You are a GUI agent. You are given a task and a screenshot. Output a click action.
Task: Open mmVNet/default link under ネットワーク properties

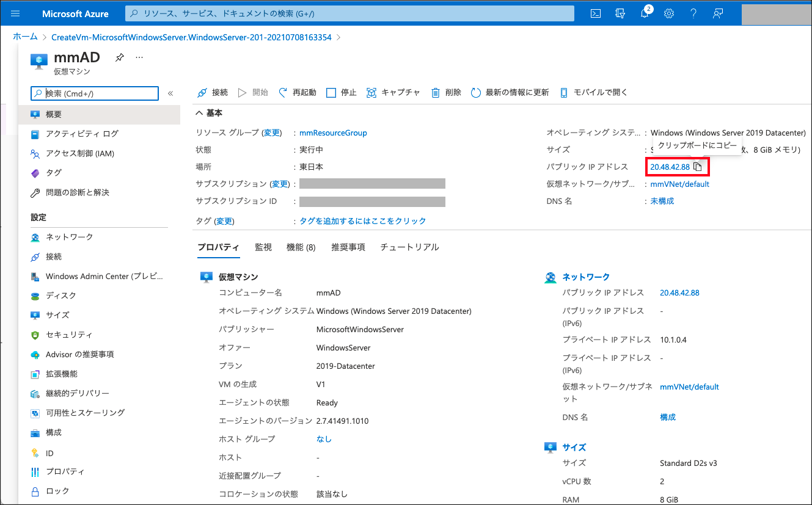(689, 387)
